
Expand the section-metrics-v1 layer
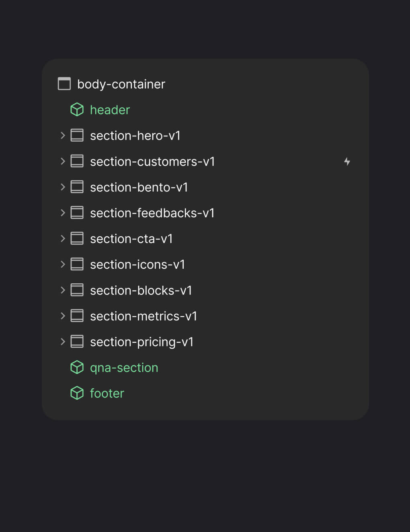[x=63, y=316]
